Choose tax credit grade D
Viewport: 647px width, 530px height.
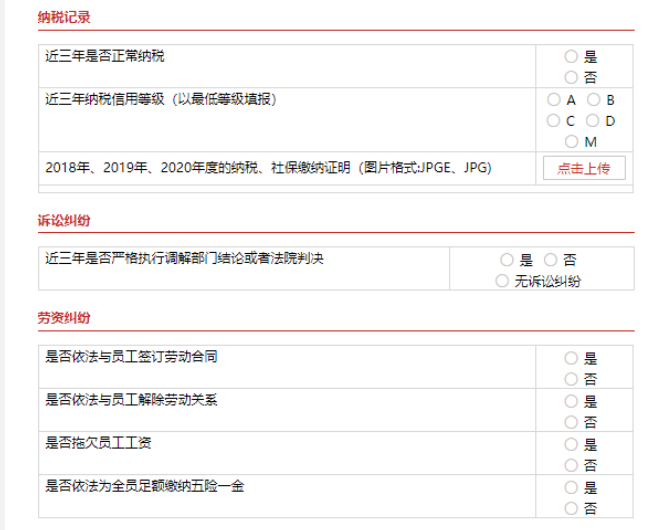point(593,121)
